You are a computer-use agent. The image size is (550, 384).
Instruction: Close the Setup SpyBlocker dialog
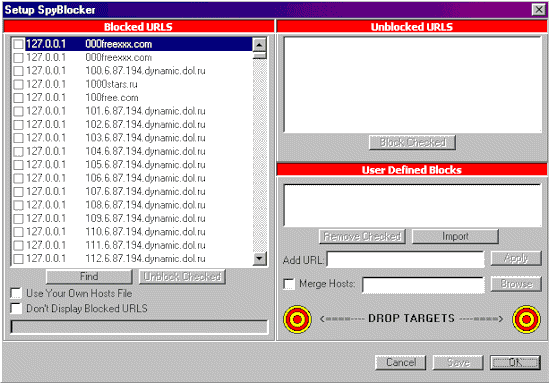coord(538,9)
